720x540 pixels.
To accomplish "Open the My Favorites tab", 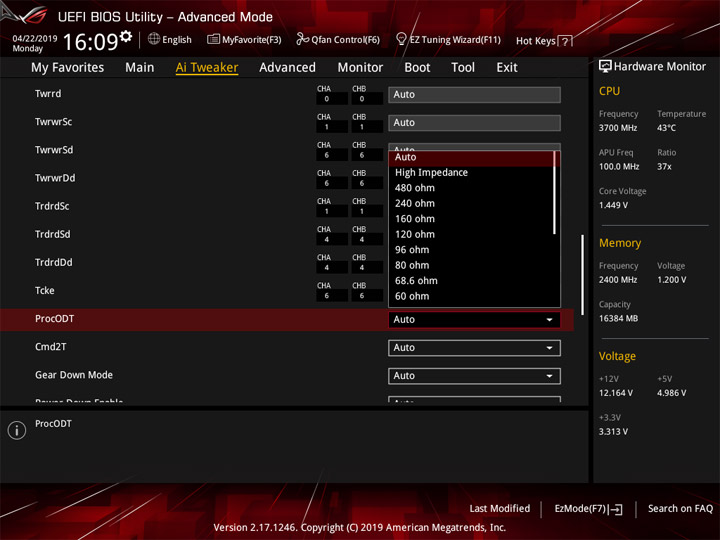I will pyautogui.click(x=68, y=68).
